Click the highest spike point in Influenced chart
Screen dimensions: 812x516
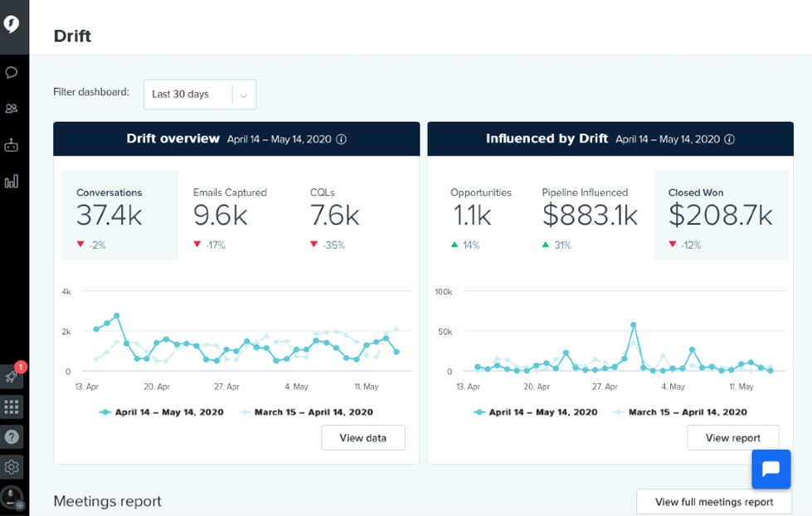[x=634, y=325]
